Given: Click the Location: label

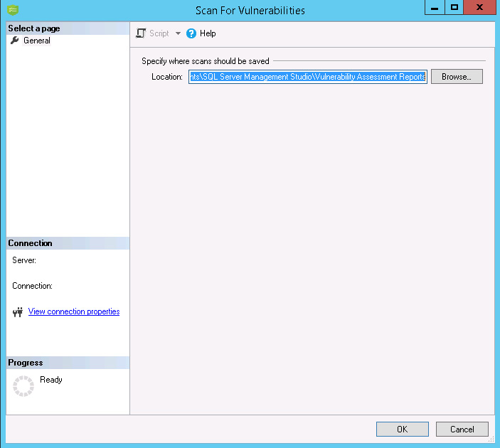Looking at the screenshot, I should coord(166,77).
